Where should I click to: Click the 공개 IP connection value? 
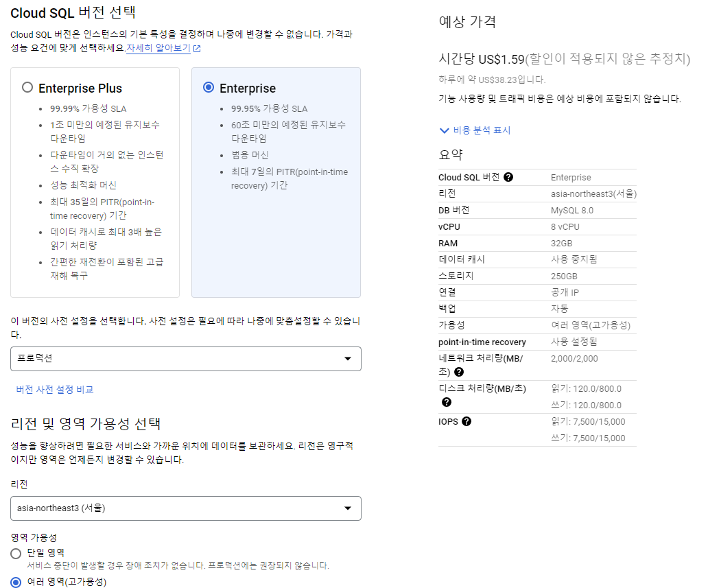[565, 292]
